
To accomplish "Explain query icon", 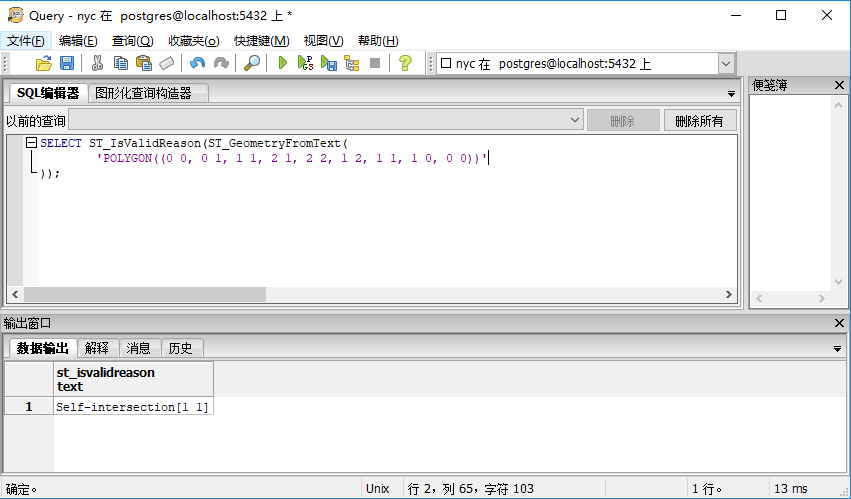I will (x=352, y=64).
